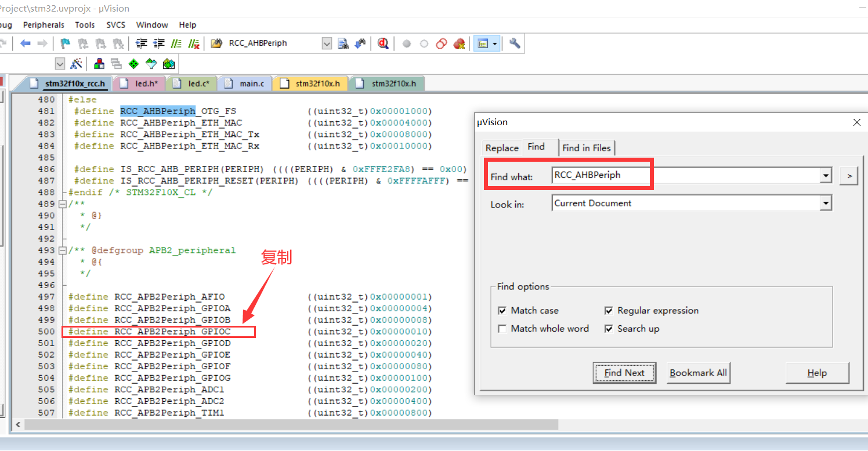Select the yellow stm32f10x.h tab
The width and height of the screenshot is (868, 451).
coord(312,83)
